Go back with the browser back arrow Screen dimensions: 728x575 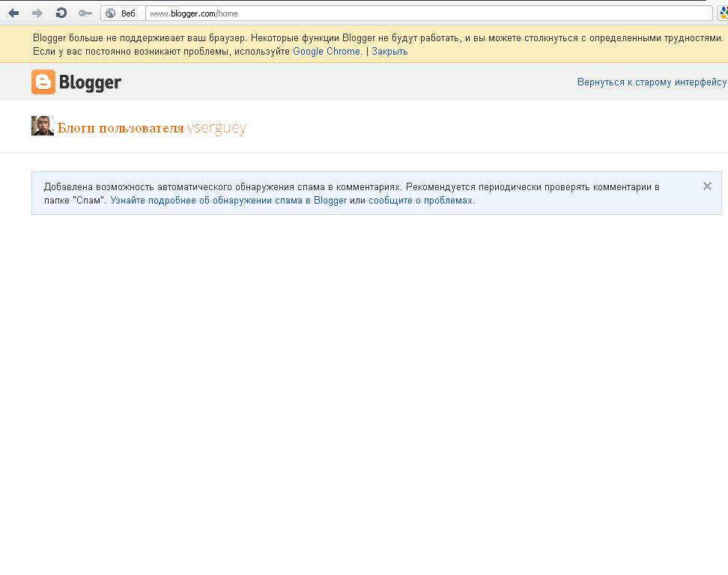(x=13, y=13)
